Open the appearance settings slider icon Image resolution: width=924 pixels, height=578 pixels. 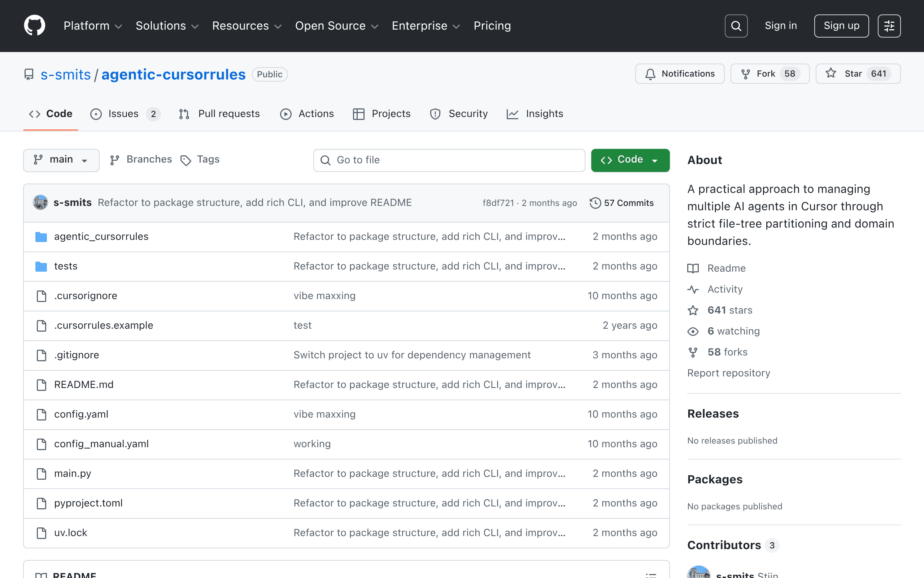pos(889,26)
